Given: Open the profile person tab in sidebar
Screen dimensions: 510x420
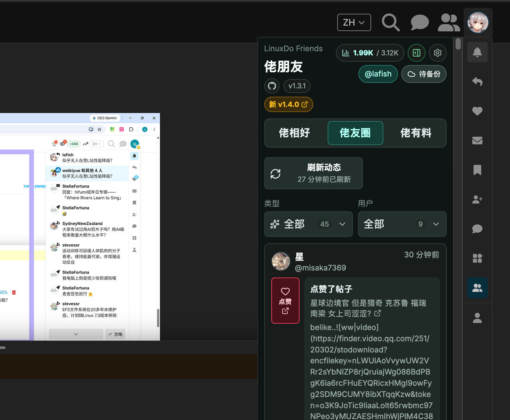Looking at the screenshot, I should point(477,318).
